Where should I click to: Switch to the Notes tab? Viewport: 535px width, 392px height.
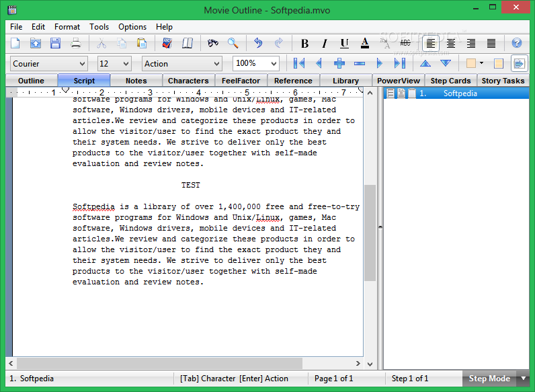click(x=136, y=81)
